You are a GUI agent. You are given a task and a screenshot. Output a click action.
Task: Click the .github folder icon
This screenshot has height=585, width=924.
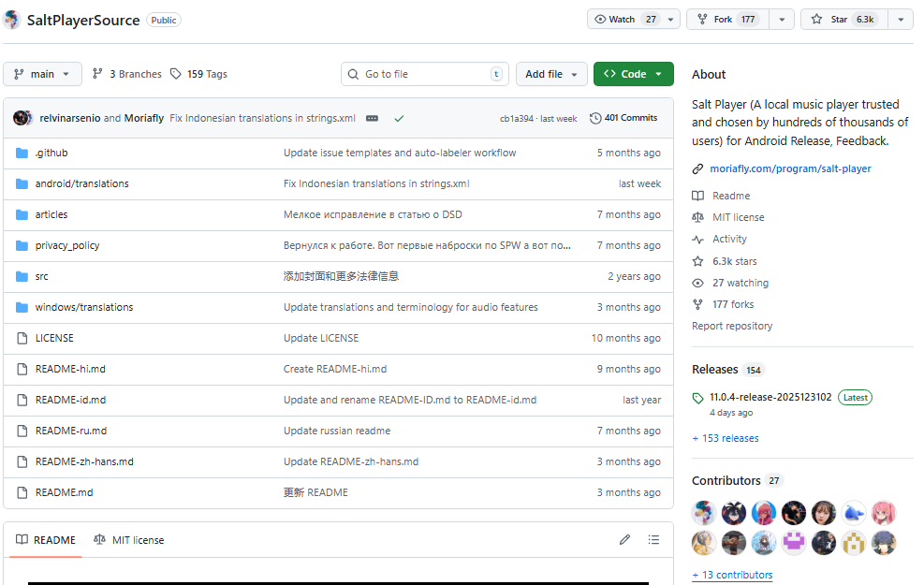click(x=22, y=154)
